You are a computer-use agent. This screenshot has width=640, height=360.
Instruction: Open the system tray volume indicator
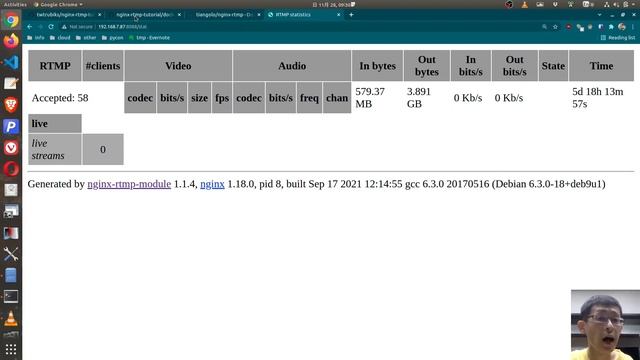click(616, 4)
